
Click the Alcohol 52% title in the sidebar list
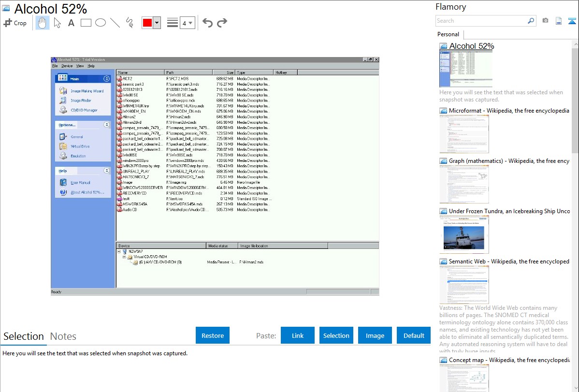click(472, 46)
